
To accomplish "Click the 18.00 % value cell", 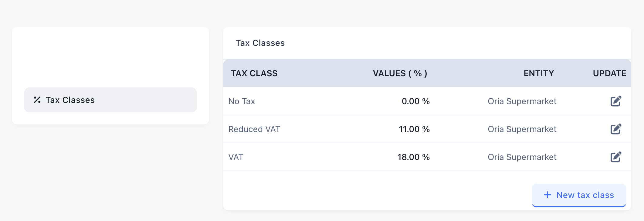I will 413,157.
